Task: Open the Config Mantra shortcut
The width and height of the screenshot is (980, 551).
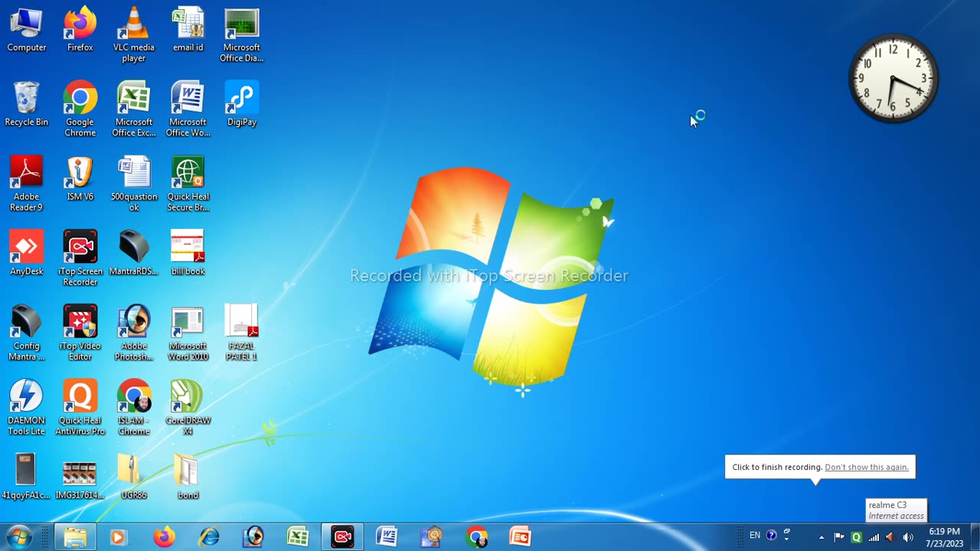Action: pyautogui.click(x=26, y=334)
